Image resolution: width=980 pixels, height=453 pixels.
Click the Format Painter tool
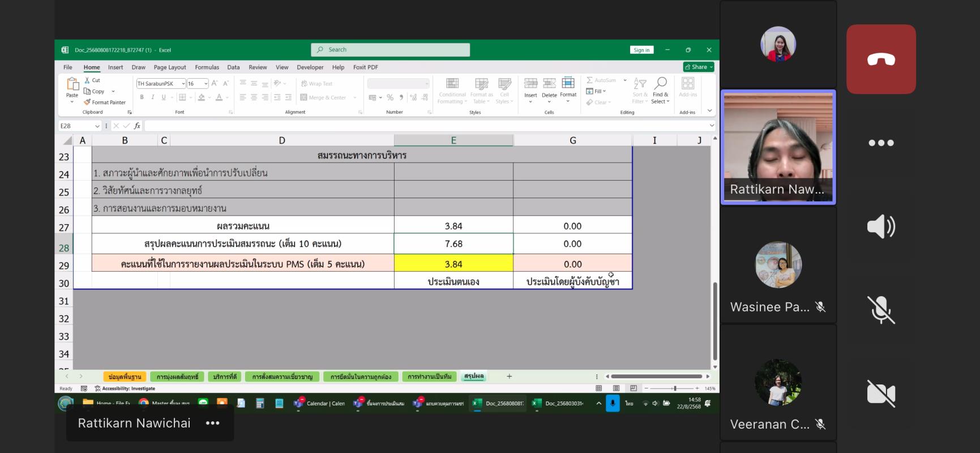(x=105, y=102)
